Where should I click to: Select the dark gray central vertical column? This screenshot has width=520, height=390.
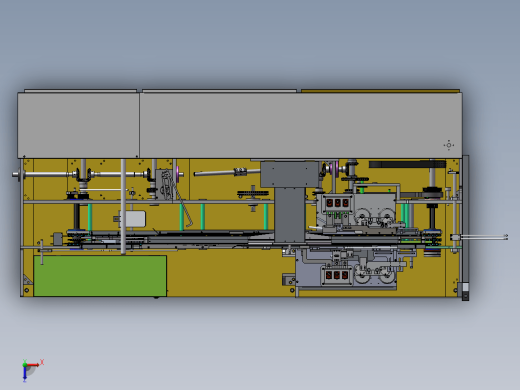point(289,214)
